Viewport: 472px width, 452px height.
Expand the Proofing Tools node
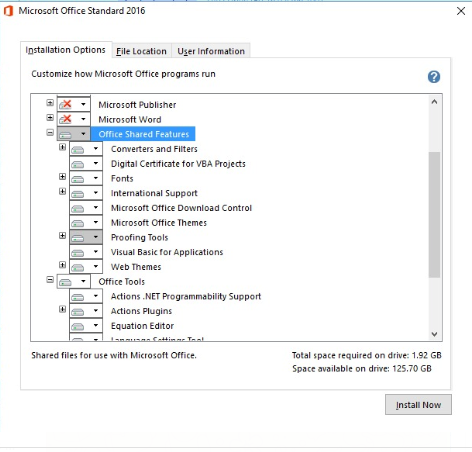click(x=62, y=235)
